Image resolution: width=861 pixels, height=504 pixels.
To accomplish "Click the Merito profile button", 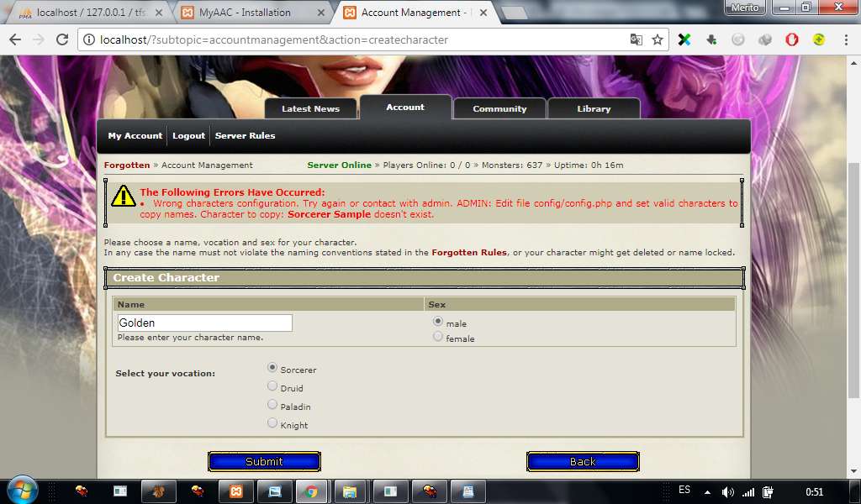I will [745, 8].
